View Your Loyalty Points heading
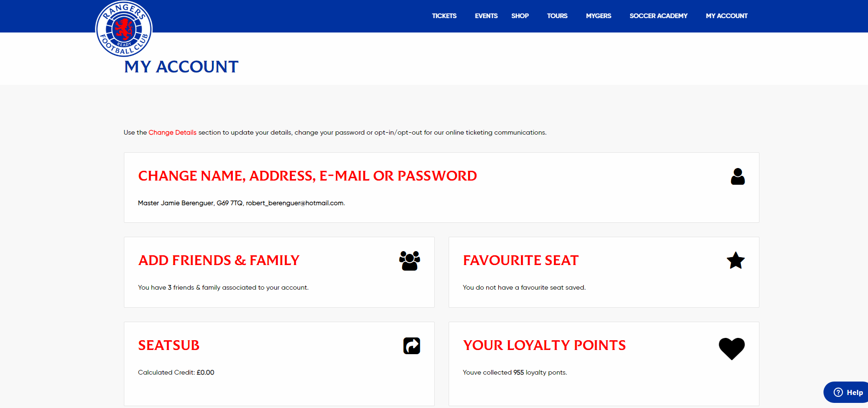 tap(544, 345)
